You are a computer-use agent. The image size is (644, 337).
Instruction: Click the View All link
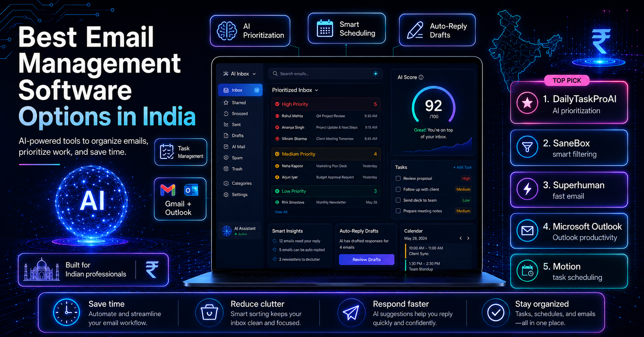(281, 212)
